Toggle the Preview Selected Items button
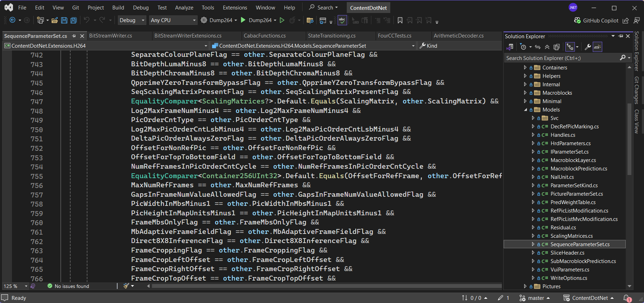The width and height of the screenshot is (644, 303). pos(598,47)
